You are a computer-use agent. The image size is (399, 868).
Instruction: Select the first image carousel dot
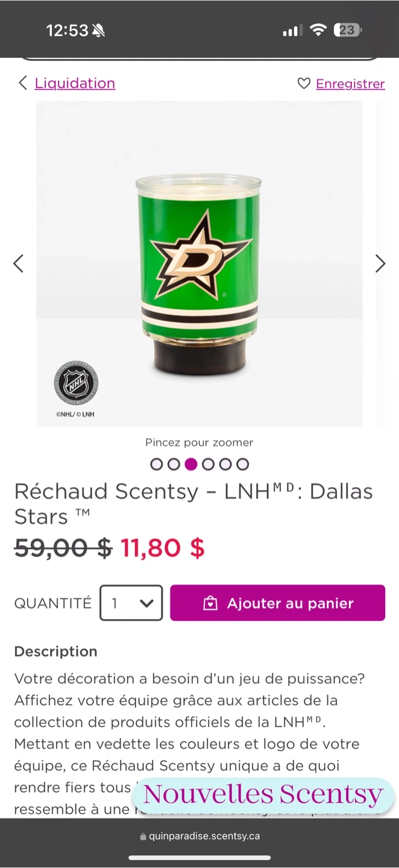pos(157,464)
